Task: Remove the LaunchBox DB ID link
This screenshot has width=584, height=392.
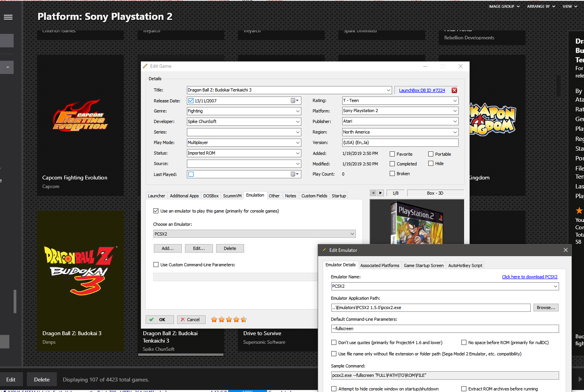Action: 454,90
